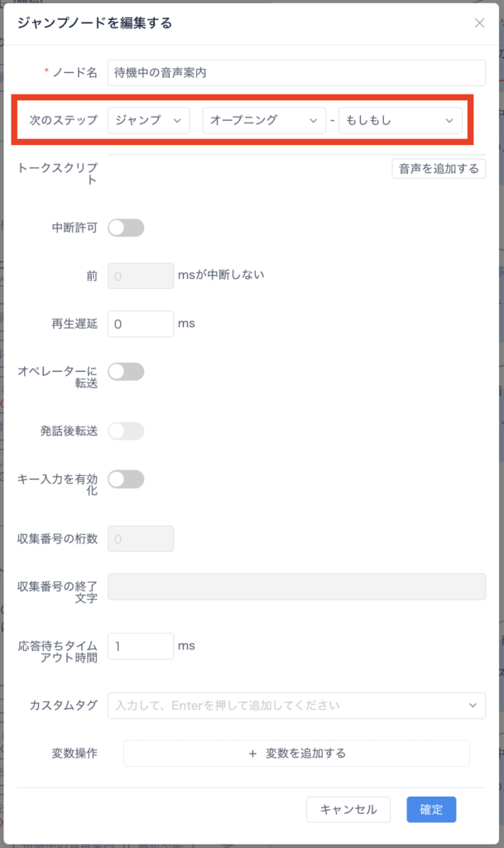Screen dimensions: 504x848
Task: Close the jump node edit dialog
Action: (479, 23)
